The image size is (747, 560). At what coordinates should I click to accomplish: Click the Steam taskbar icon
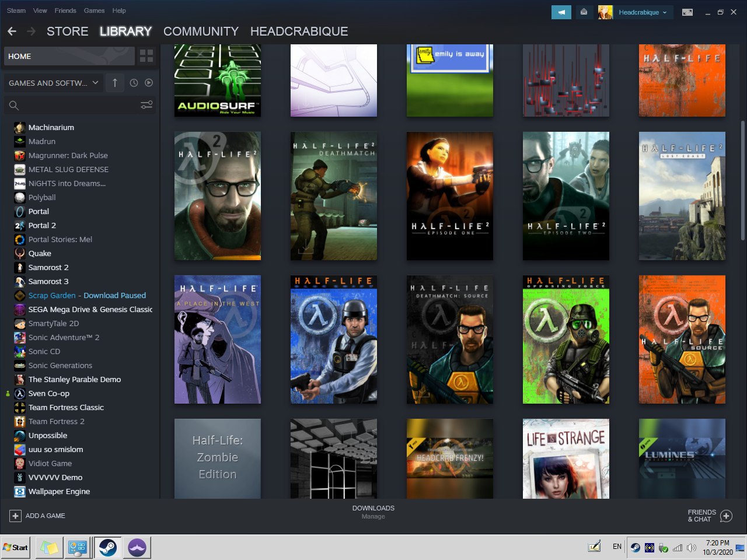(107, 547)
